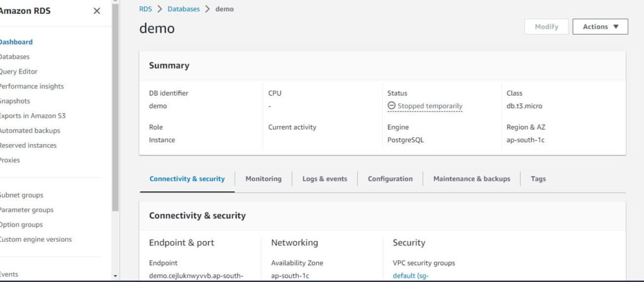Open Performance insights
This screenshot has width=644, height=282.
tap(31, 86)
